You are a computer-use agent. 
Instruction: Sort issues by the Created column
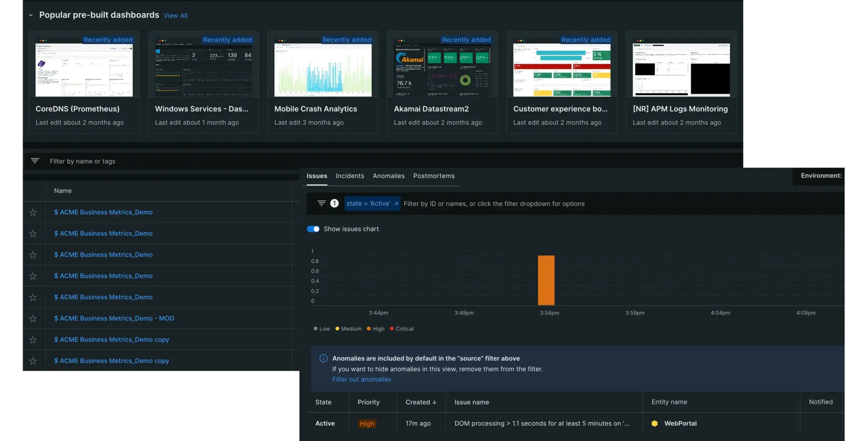point(420,402)
